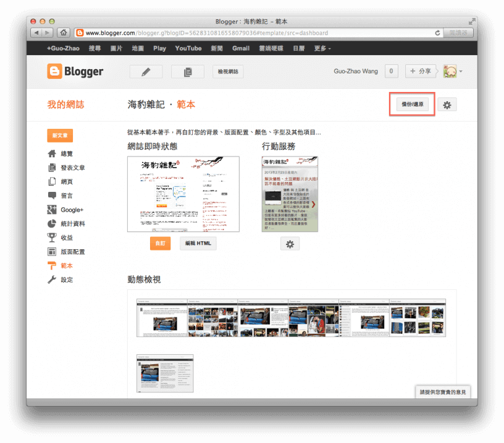Viewport: 504px width, 443px height.
Task: Click the 我的網誌 my blogs link
Action: pos(66,105)
